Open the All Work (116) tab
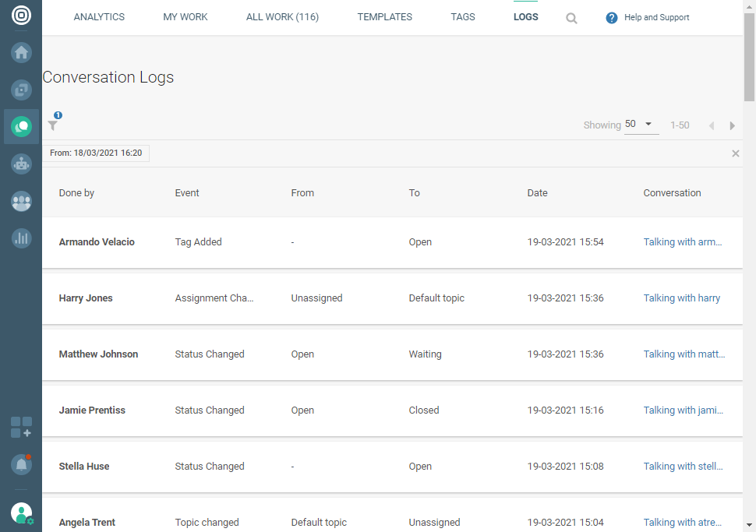Viewport: 756px width, 532px height. [x=282, y=17]
